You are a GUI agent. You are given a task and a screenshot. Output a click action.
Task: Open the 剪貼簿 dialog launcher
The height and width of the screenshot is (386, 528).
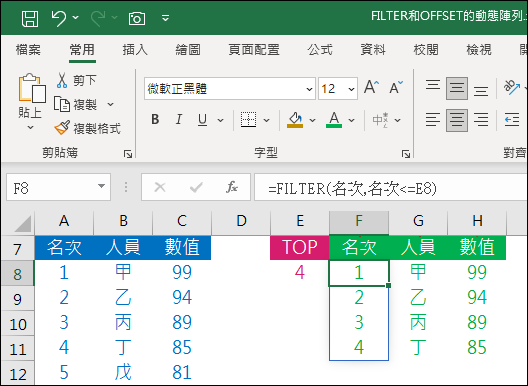(128, 154)
